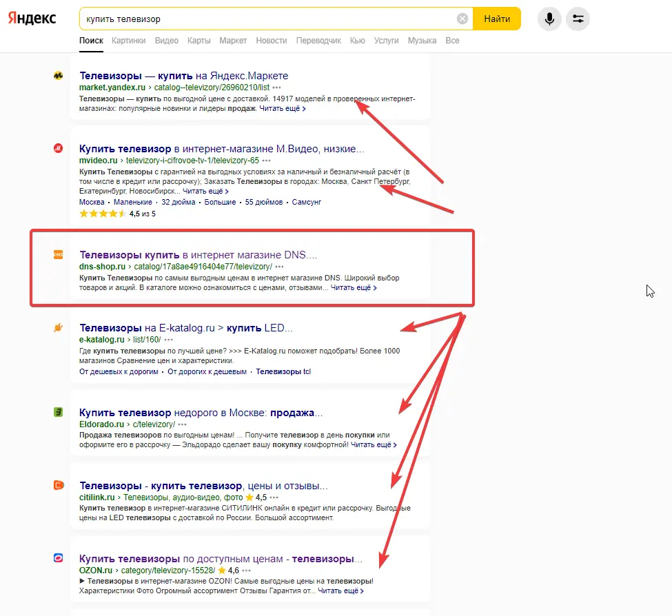The height and width of the screenshot is (616, 672).
Task: Click the Citilink favicon icon
Action: pos(59,485)
